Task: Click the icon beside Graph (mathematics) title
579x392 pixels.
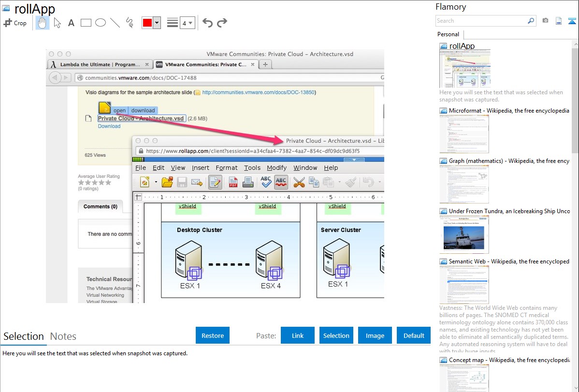Action: pyautogui.click(x=443, y=161)
